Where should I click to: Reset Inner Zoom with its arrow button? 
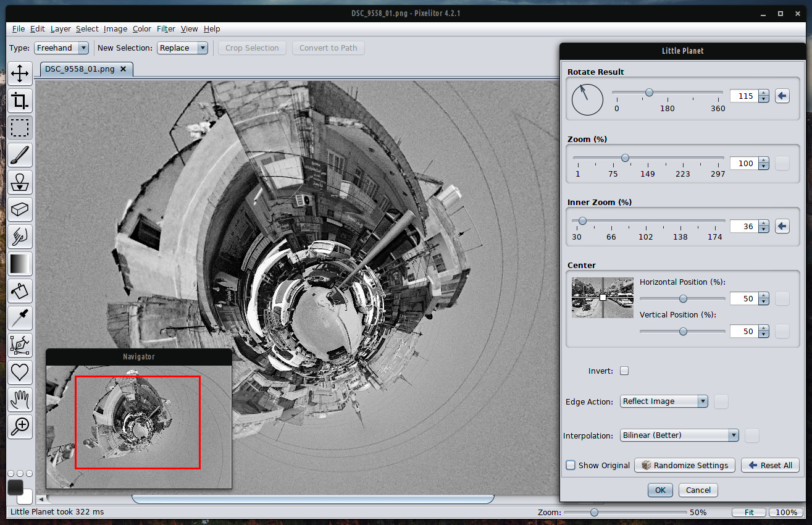point(782,227)
